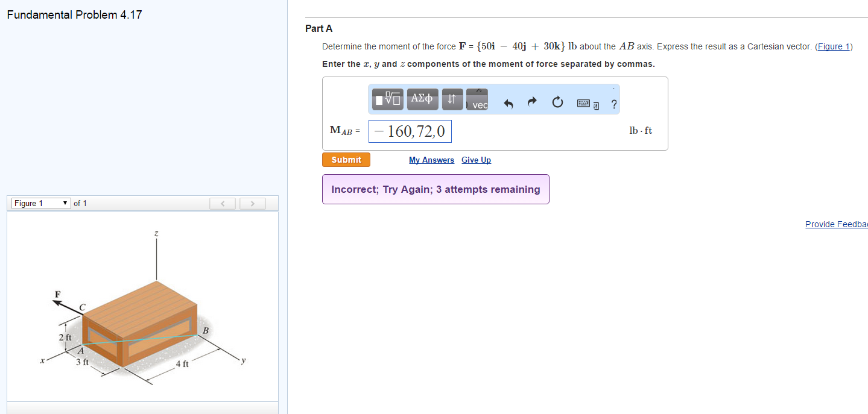Click the next figure navigation arrow
Image resolution: width=868 pixels, height=414 pixels.
coord(252,203)
